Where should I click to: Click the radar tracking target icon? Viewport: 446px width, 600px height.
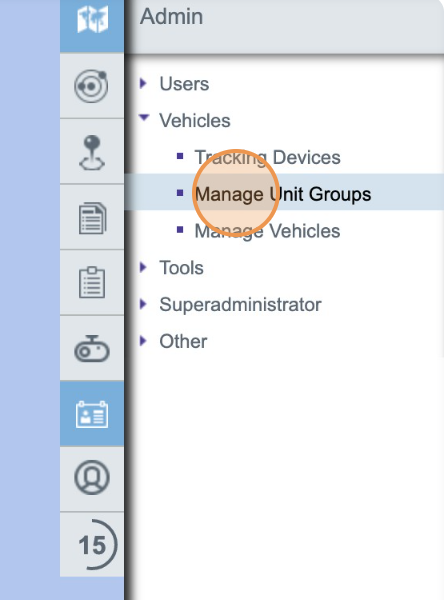(x=92, y=86)
